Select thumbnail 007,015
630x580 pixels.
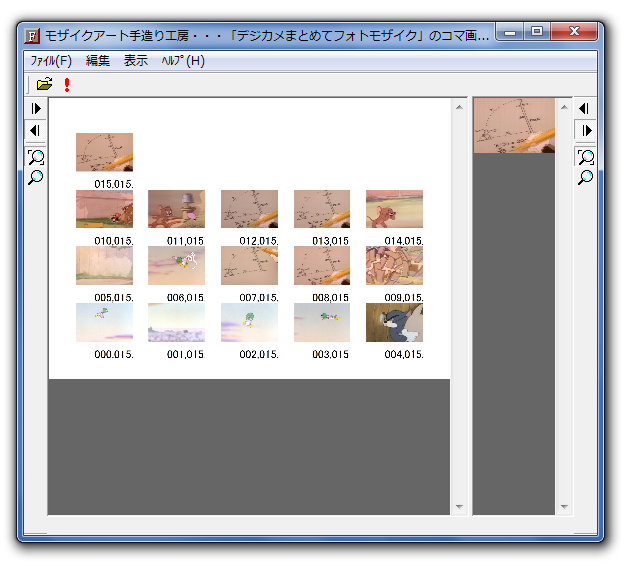coord(249,265)
